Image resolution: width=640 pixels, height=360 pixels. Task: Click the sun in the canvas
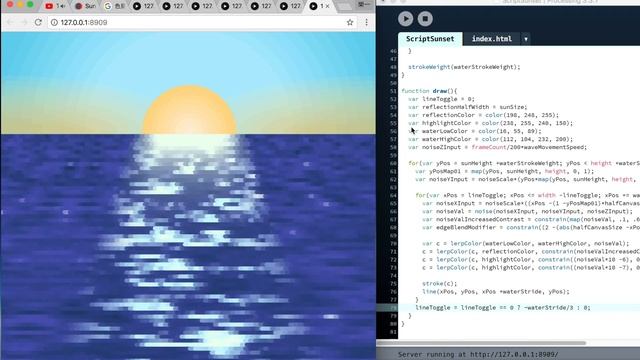pyautogui.click(x=189, y=110)
